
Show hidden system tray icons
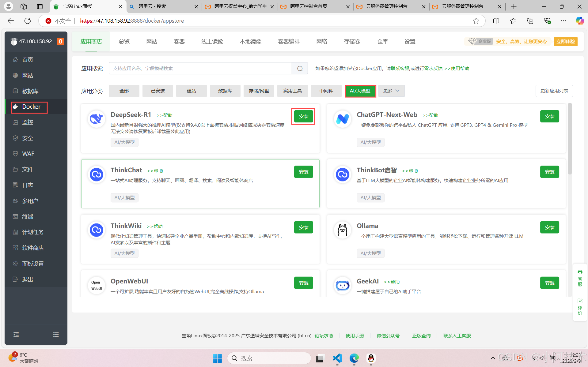click(493, 358)
